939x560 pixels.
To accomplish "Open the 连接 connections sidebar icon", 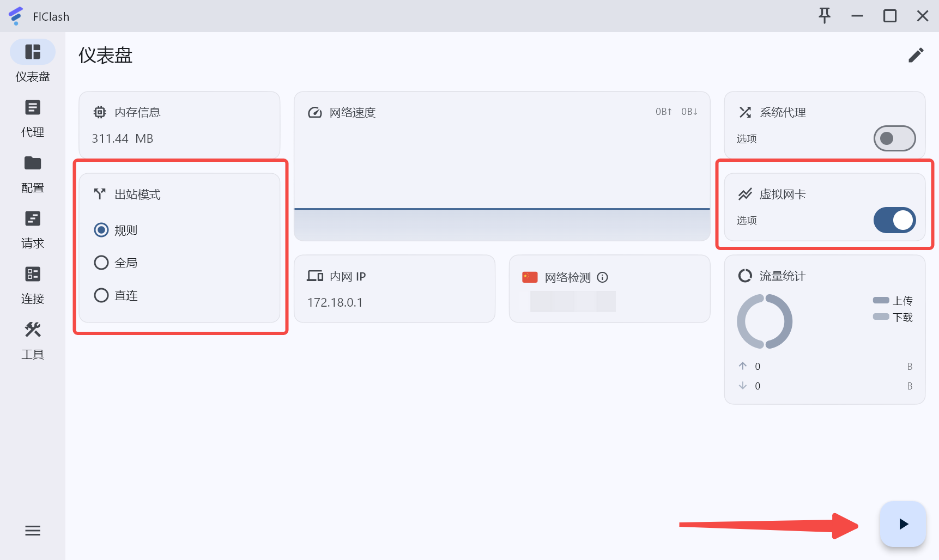I will click(x=33, y=275).
